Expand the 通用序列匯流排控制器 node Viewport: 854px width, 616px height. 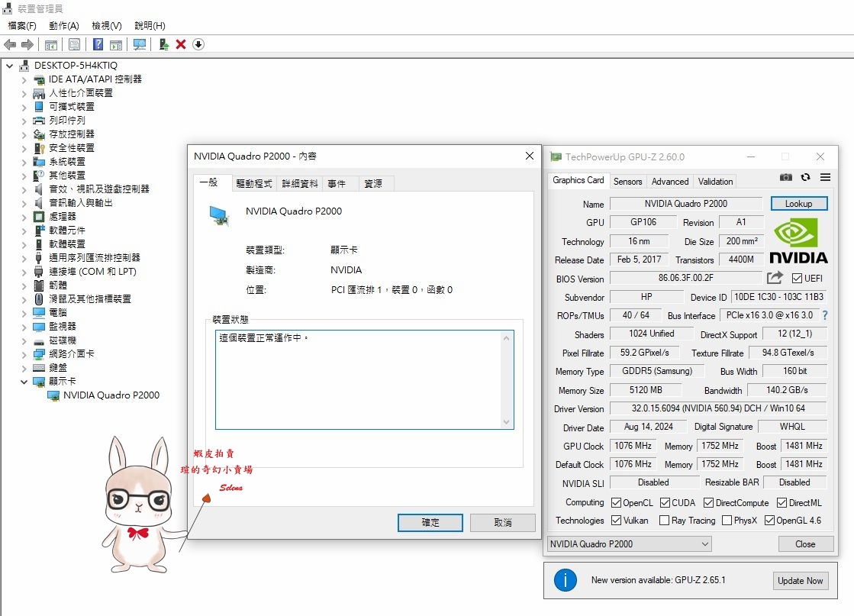pos(24,258)
